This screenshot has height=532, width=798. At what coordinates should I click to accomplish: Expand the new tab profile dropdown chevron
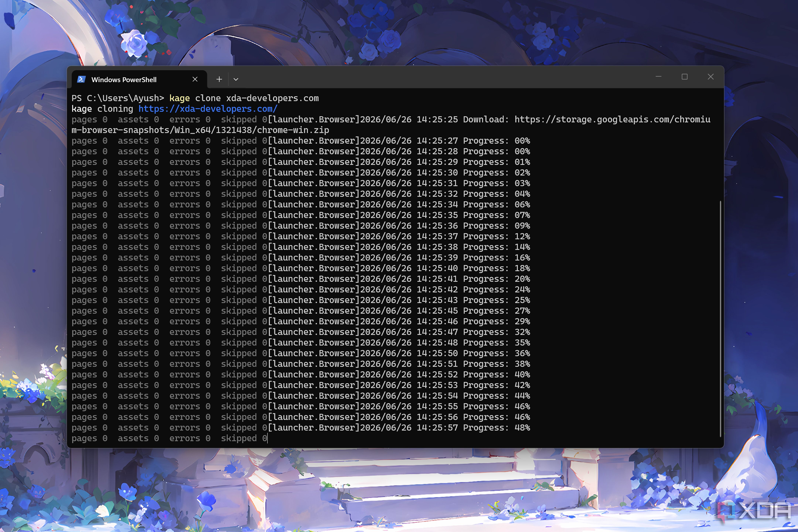point(236,79)
